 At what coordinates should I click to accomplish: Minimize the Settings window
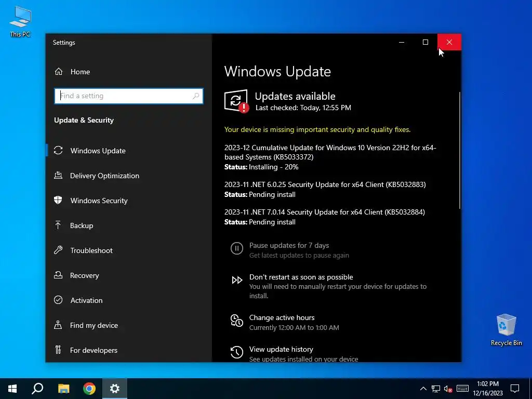point(402,42)
